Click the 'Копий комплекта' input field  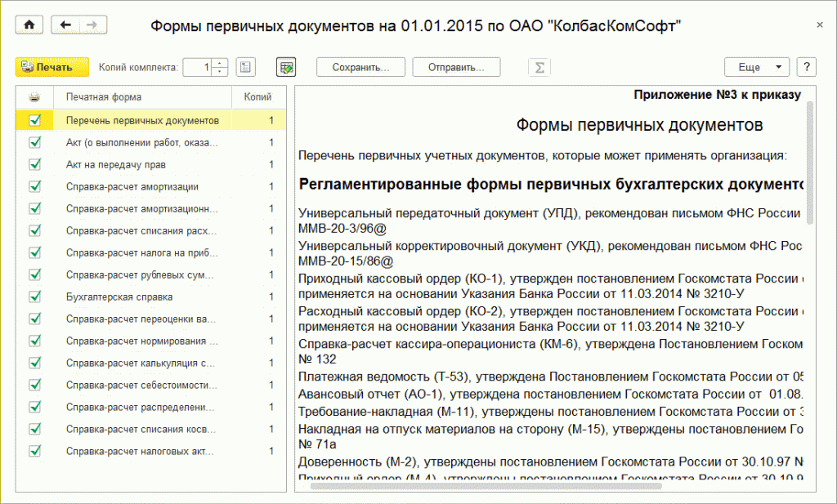197,67
